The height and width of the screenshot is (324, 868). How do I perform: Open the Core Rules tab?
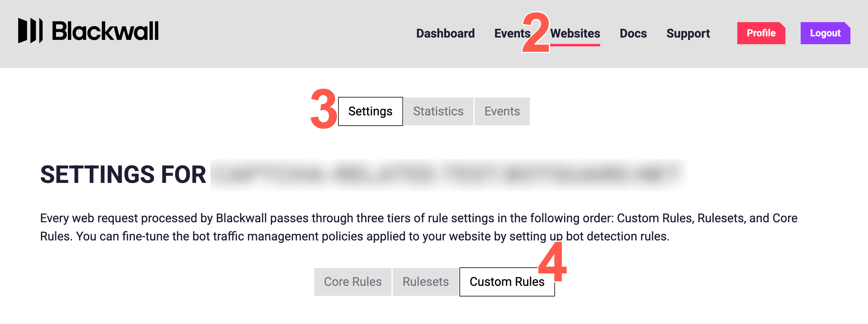(353, 282)
